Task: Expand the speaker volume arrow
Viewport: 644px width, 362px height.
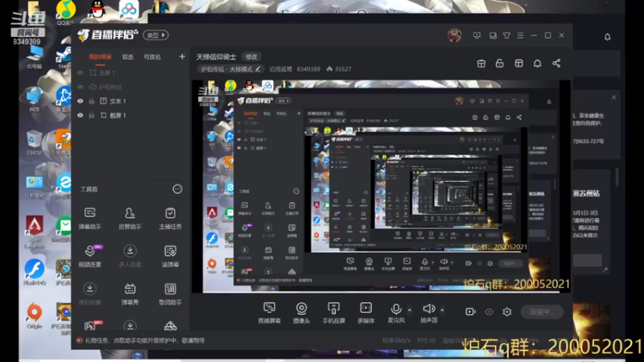Action: (442, 310)
